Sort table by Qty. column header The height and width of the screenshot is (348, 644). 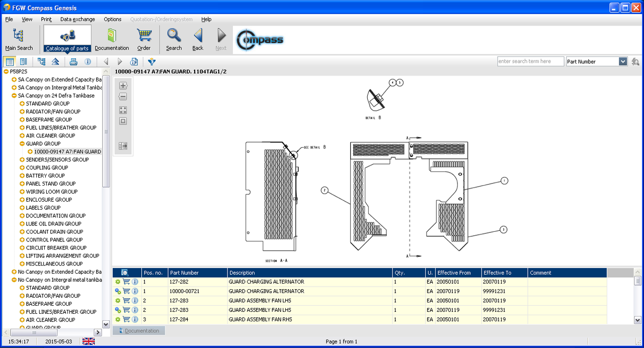[x=409, y=273]
